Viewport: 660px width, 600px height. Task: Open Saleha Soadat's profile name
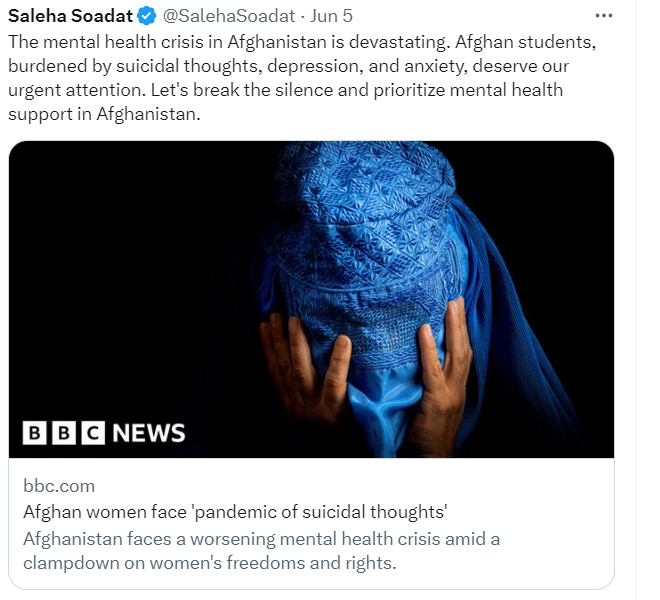[70, 16]
